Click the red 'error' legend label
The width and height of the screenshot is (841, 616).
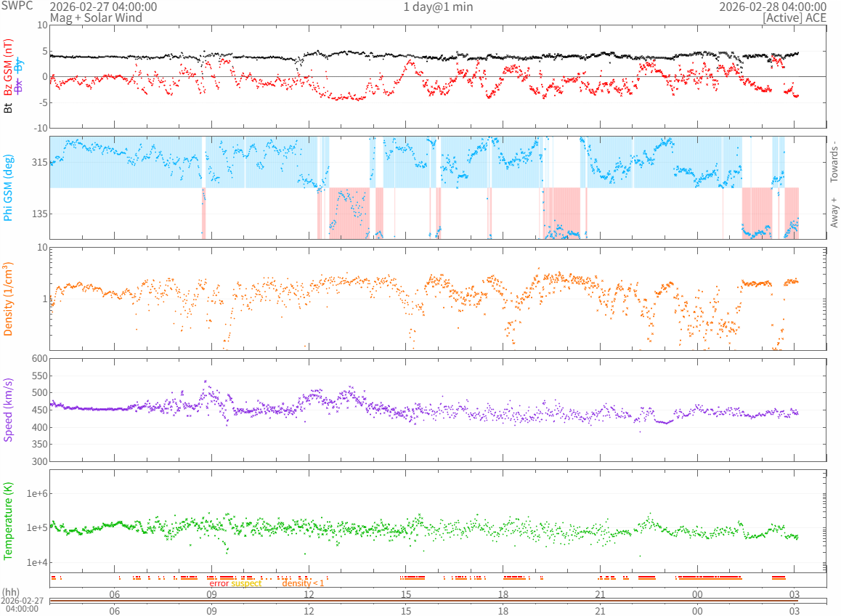pyautogui.click(x=219, y=583)
